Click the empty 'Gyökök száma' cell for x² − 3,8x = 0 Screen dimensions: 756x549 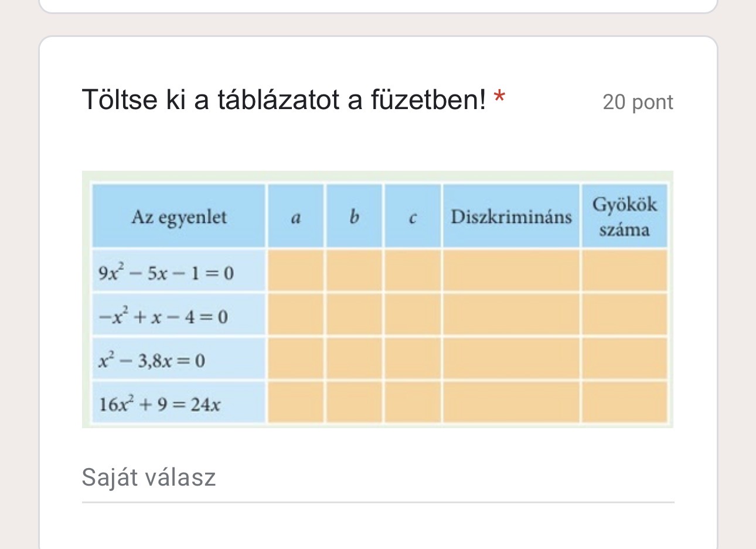point(624,358)
